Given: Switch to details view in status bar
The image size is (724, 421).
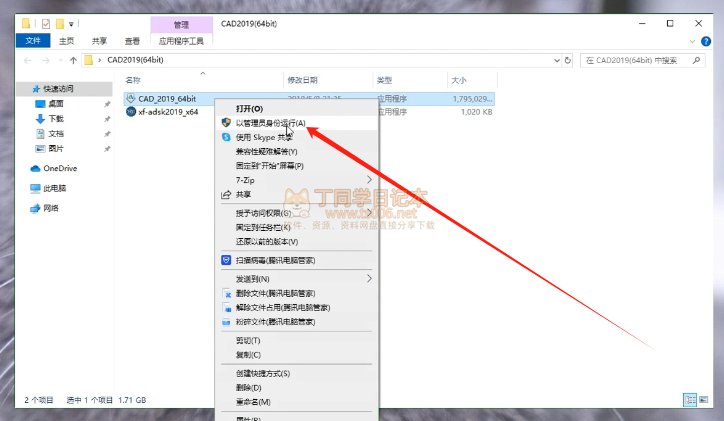Looking at the screenshot, I should (x=690, y=400).
